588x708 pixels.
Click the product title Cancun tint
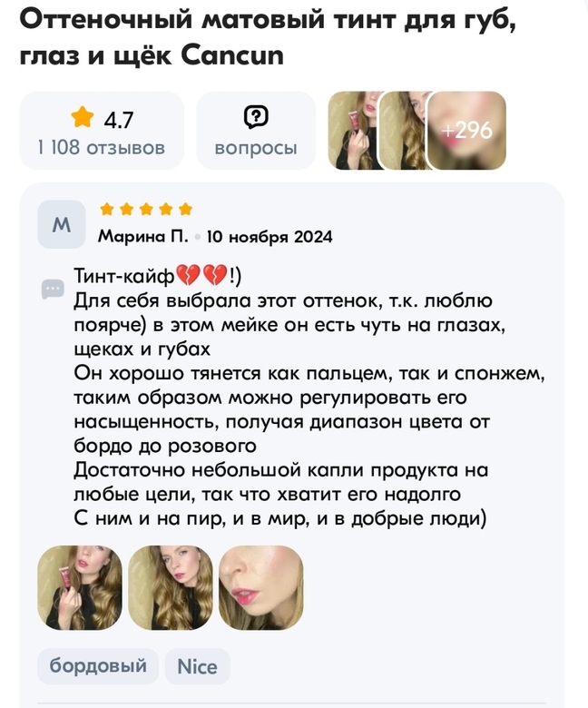pos(268,37)
